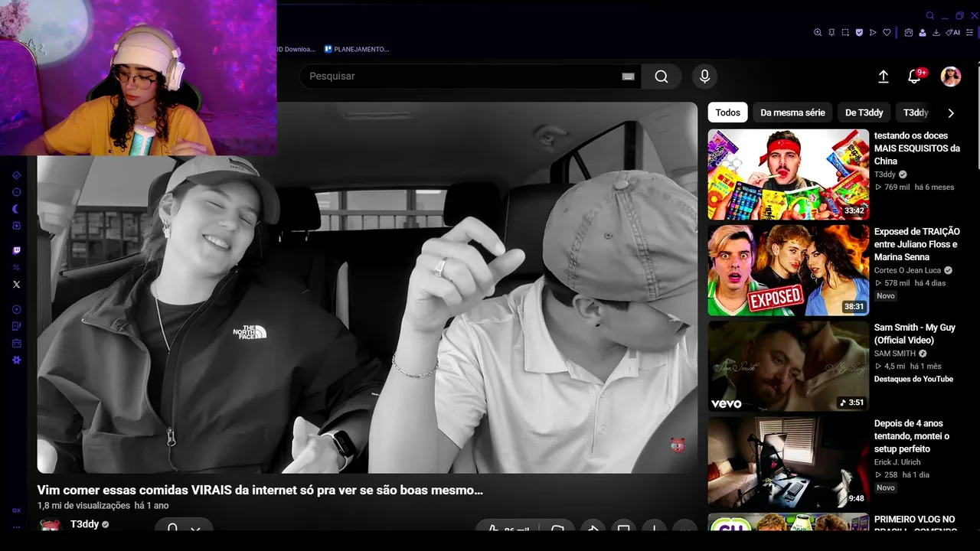Screen dimensions: 980x551
Task: Open the YouTube notifications bell
Action: tap(914, 77)
